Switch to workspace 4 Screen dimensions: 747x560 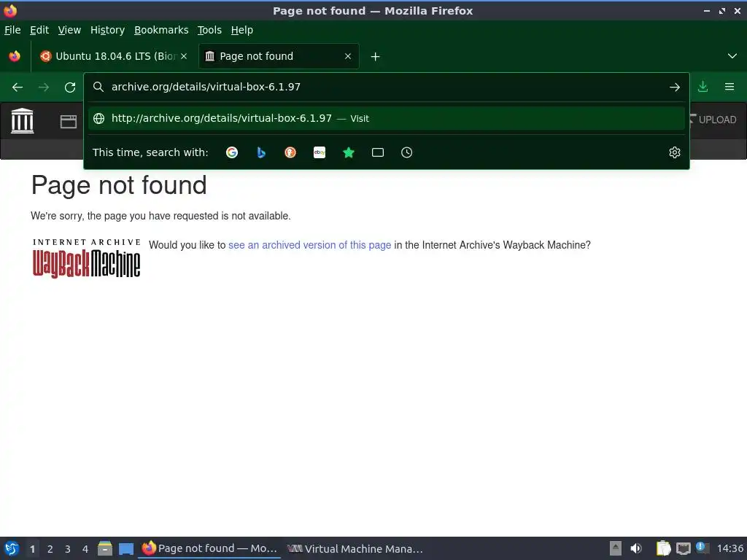tap(85, 549)
